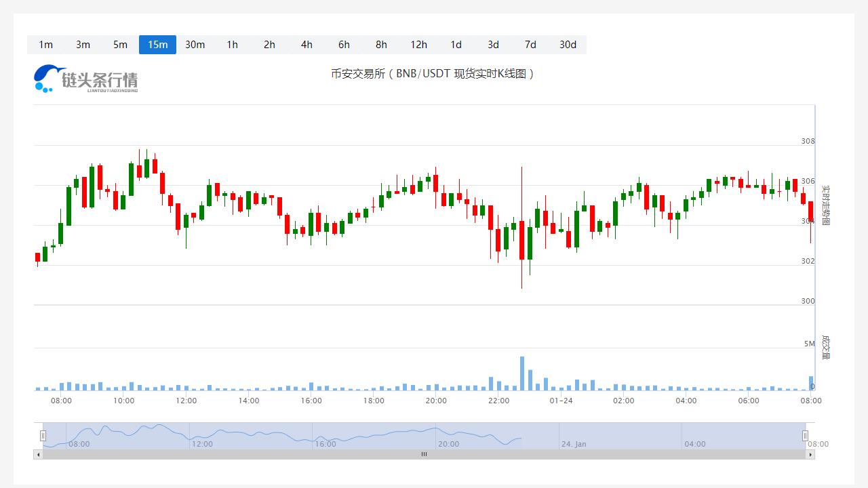Choose the 7d interval tab
This screenshot has height=488, width=868.
tap(530, 45)
